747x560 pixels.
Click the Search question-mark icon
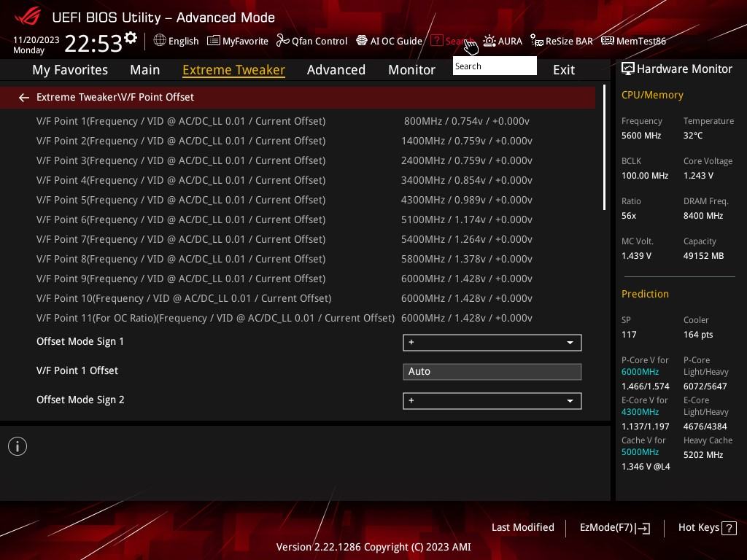[436, 41]
